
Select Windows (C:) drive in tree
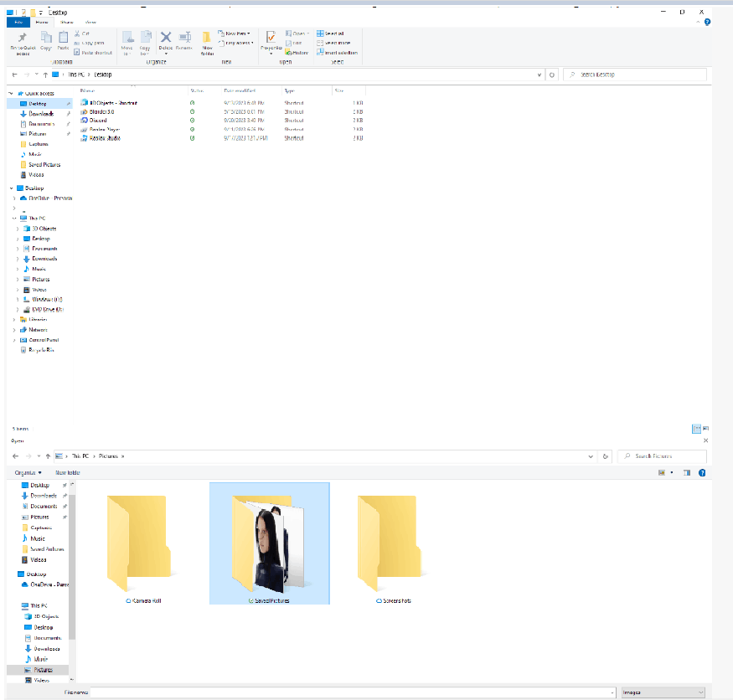coord(43,300)
